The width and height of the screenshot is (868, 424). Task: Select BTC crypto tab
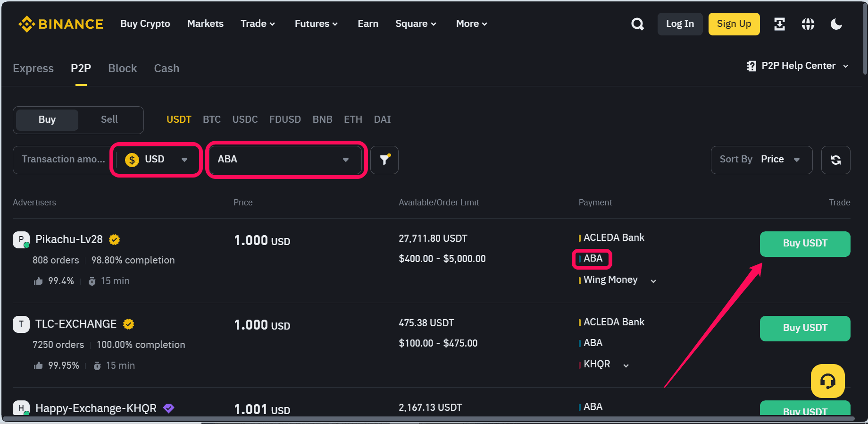tap(212, 119)
